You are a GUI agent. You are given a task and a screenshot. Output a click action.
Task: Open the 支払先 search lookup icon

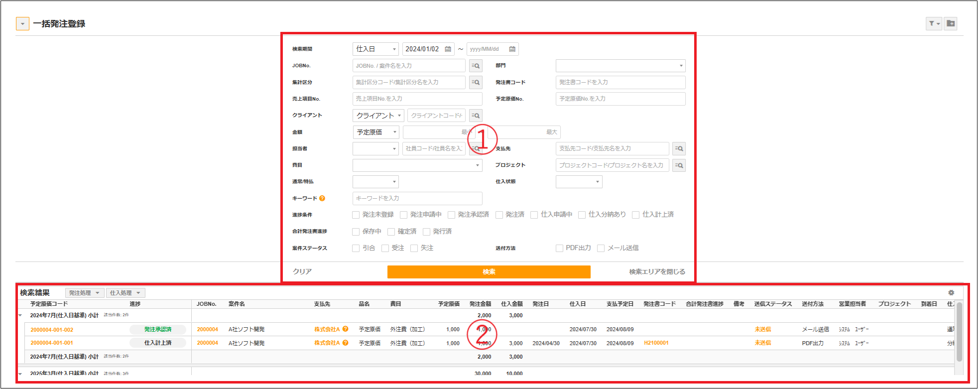click(x=679, y=148)
